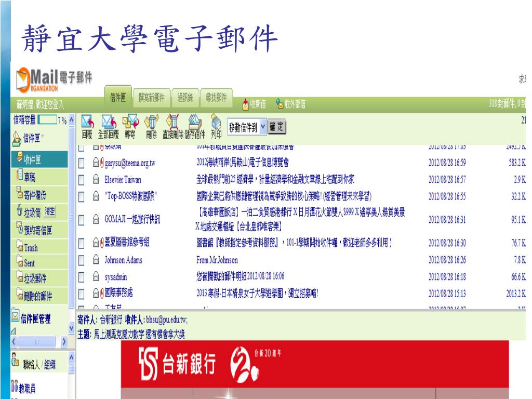
Task: Open the From Mr.Johnson message
Action: point(217,260)
